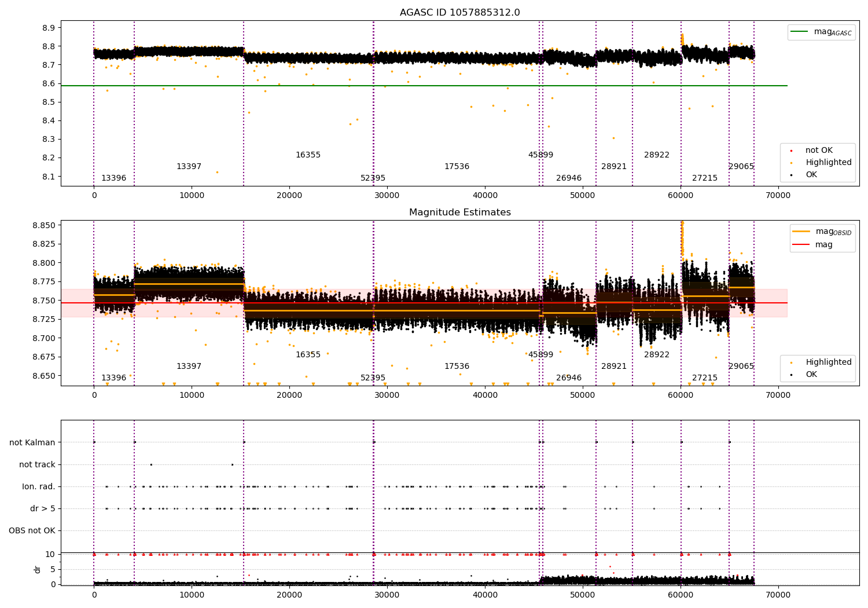Viewport: 868px width, 608px height.
Task: Click obsid label 26946 in the Magnitude Estimates plot
Action: click(569, 378)
